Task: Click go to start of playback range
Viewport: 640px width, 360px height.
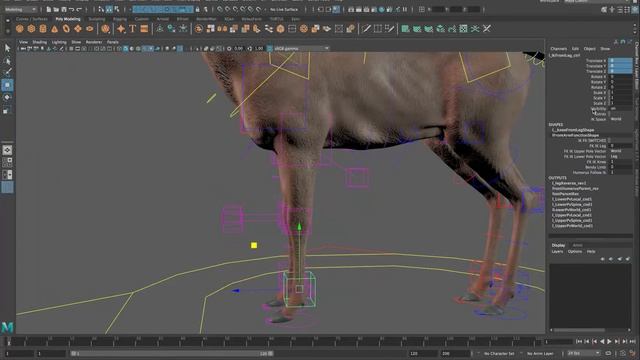Action: (x=579, y=341)
